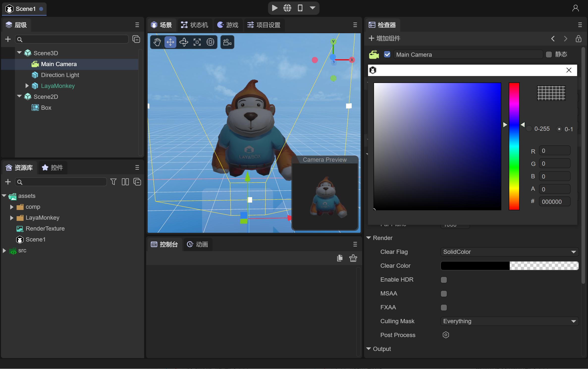Select the scale tool in scene toolbar
This screenshot has height=369, width=588.
(197, 42)
